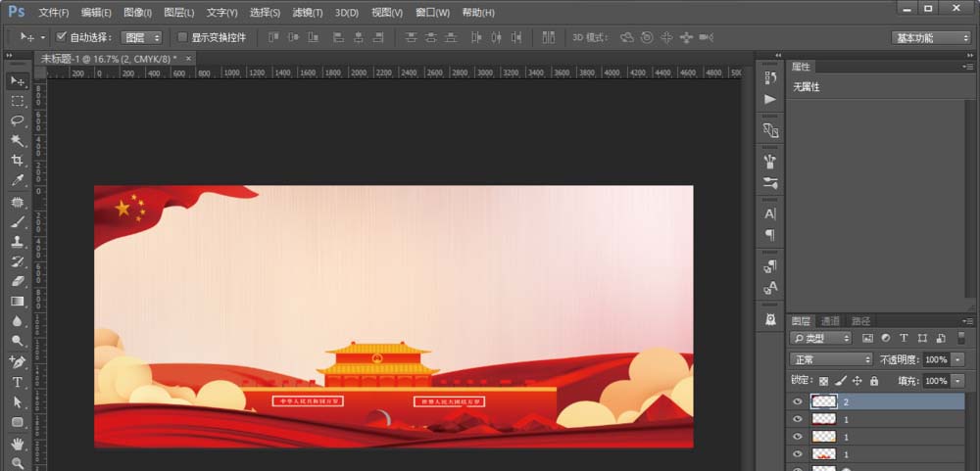
Task: Select the Eyedropper tool
Action: (x=18, y=181)
